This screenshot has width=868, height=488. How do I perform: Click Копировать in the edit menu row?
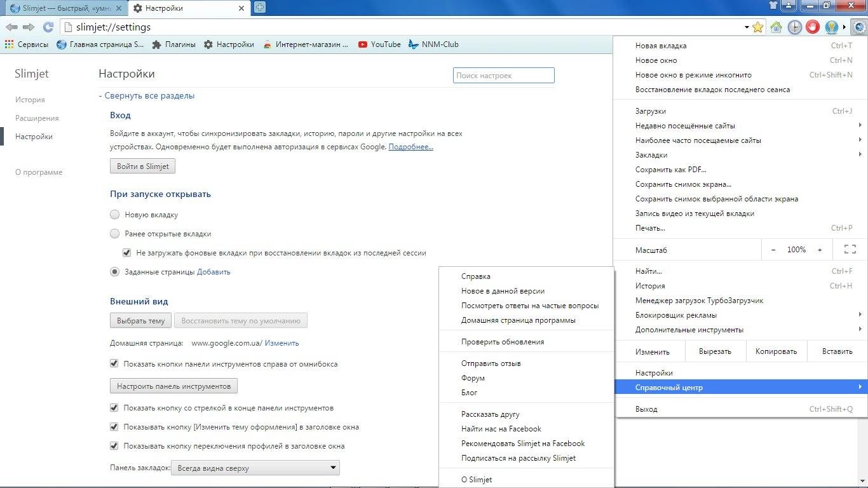[x=776, y=351]
